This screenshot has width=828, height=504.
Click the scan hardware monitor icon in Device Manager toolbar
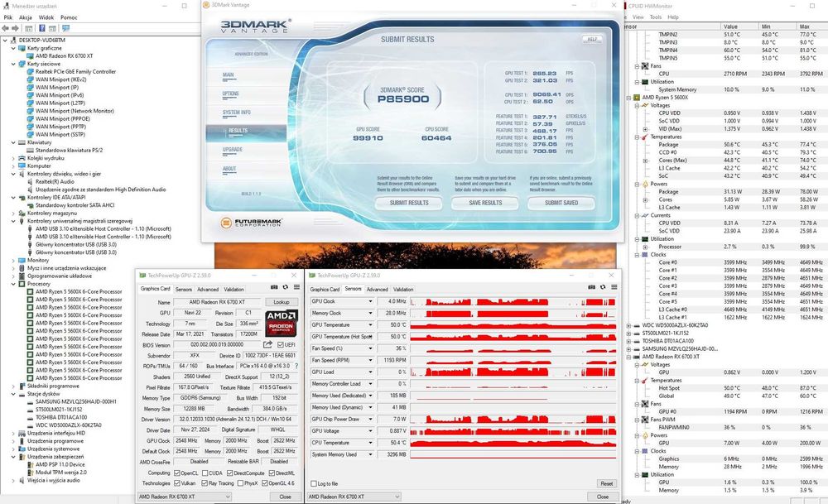65,28
